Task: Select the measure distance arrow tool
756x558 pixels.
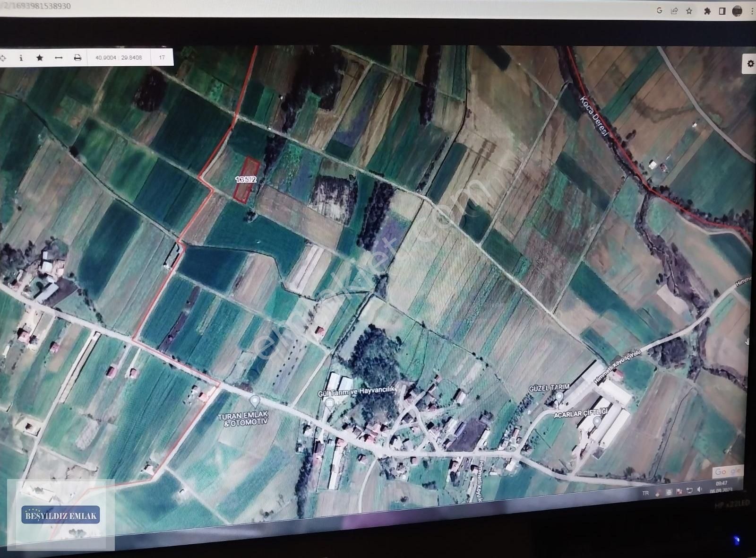Action: pyautogui.click(x=59, y=58)
